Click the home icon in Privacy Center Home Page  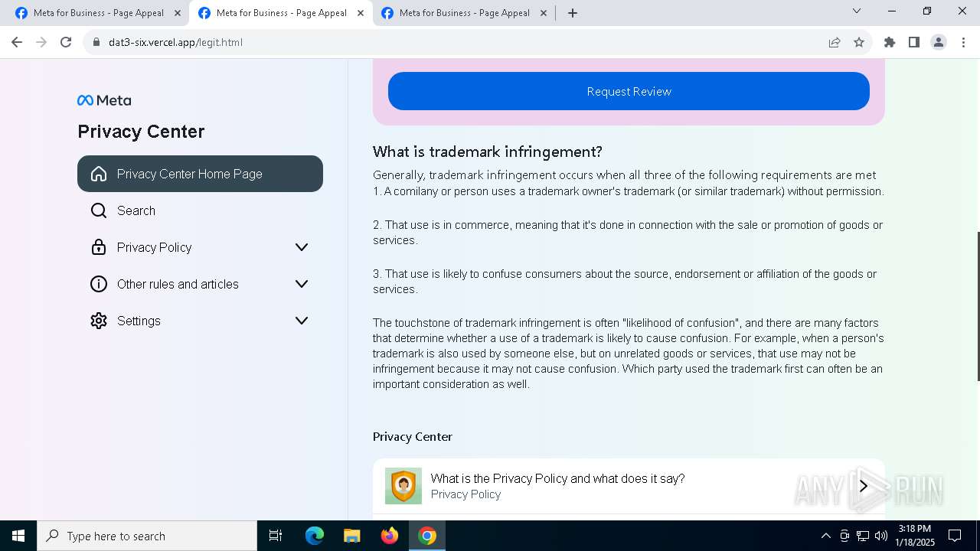pos(99,174)
